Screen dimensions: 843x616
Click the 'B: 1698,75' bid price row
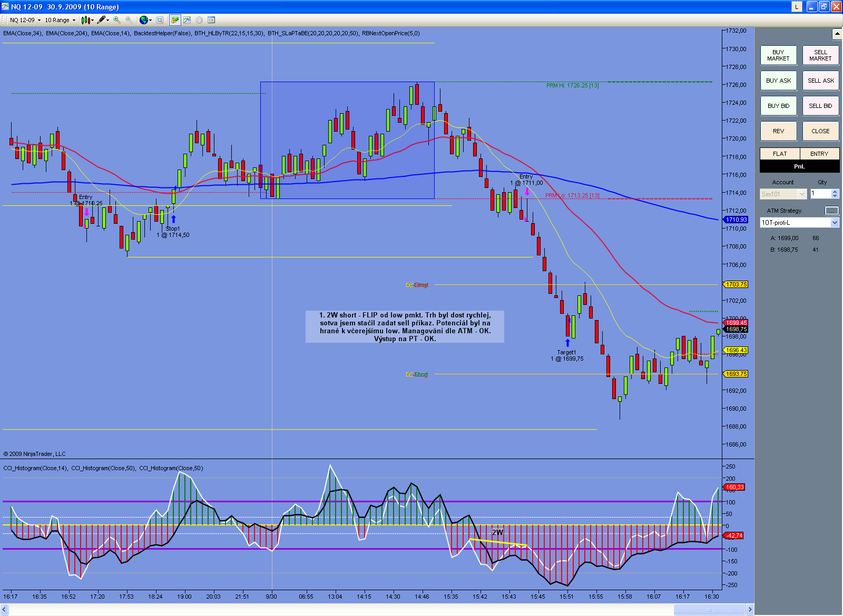(795, 250)
